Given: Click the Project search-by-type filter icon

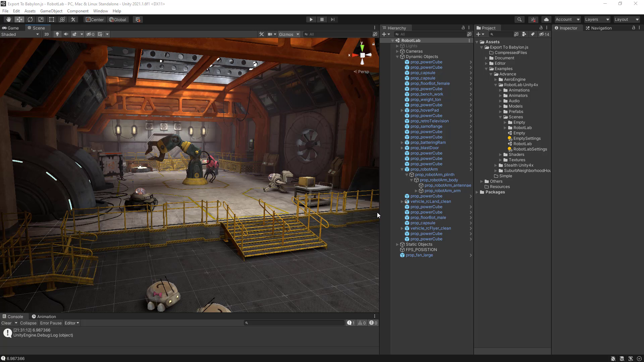Looking at the screenshot, I should 524,34.
